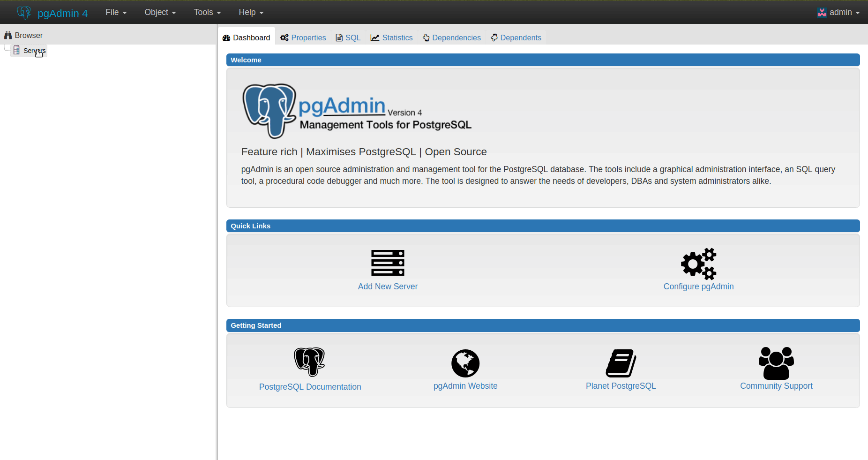Click the Servers node stack icon
The height and width of the screenshot is (460, 868).
16,50
